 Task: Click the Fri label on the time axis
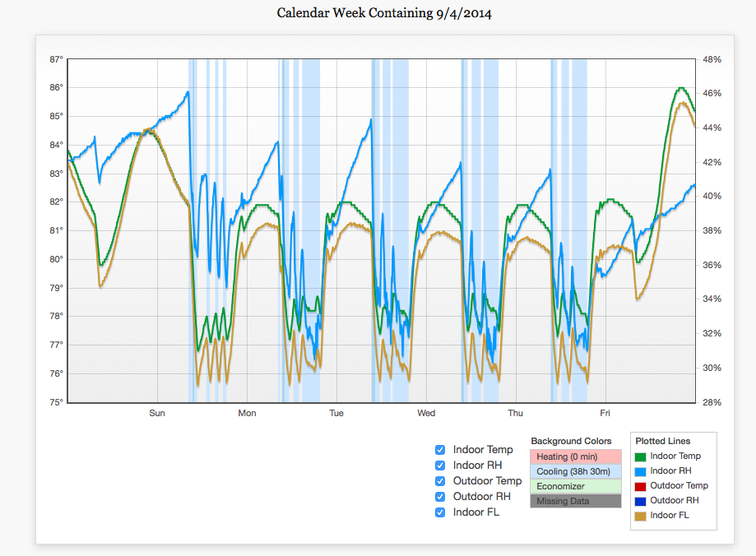pos(605,413)
